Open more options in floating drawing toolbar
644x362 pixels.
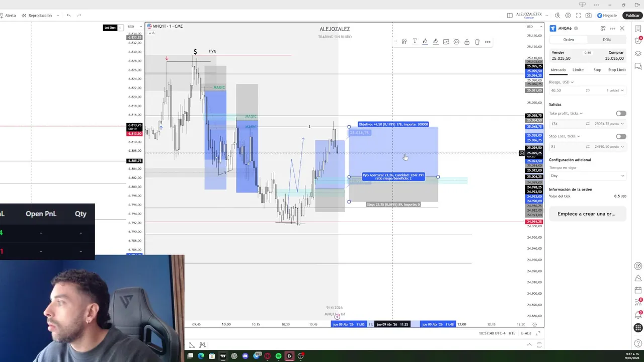488,42
